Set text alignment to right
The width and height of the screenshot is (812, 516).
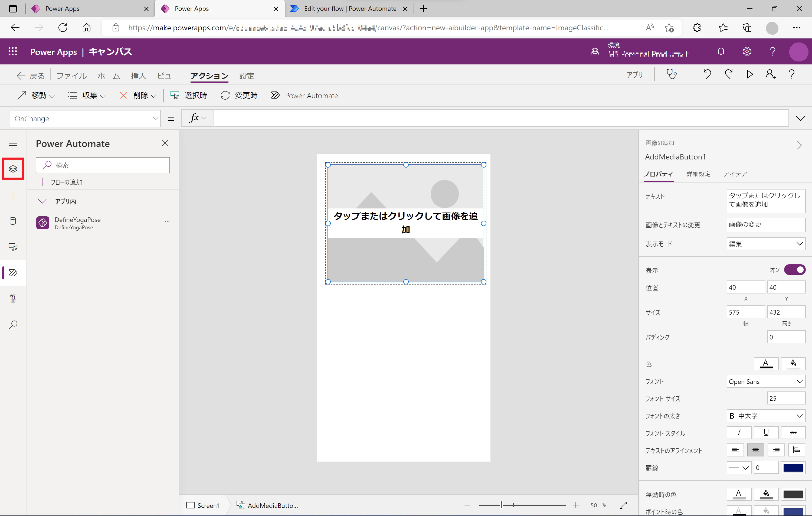(776, 450)
